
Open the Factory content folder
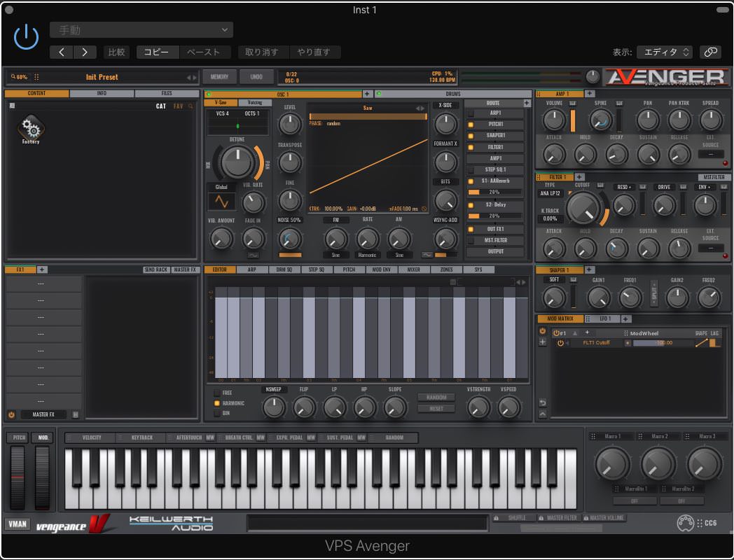[x=31, y=129]
